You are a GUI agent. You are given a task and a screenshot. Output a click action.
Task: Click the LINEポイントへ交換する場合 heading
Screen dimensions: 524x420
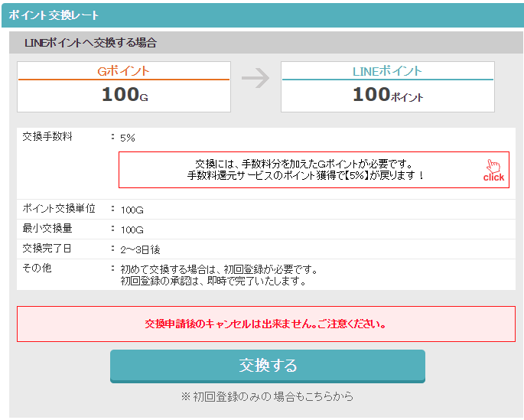[x=90, y=43]
